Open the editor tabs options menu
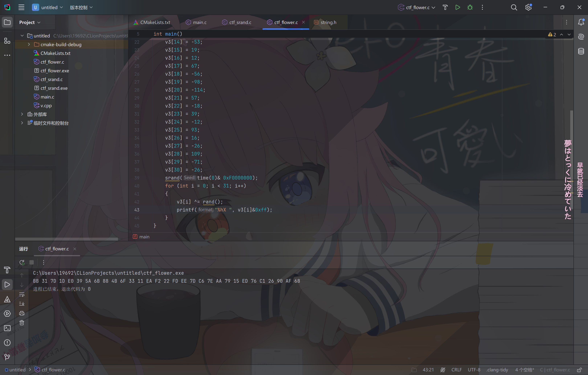 (x=567, y=22)
